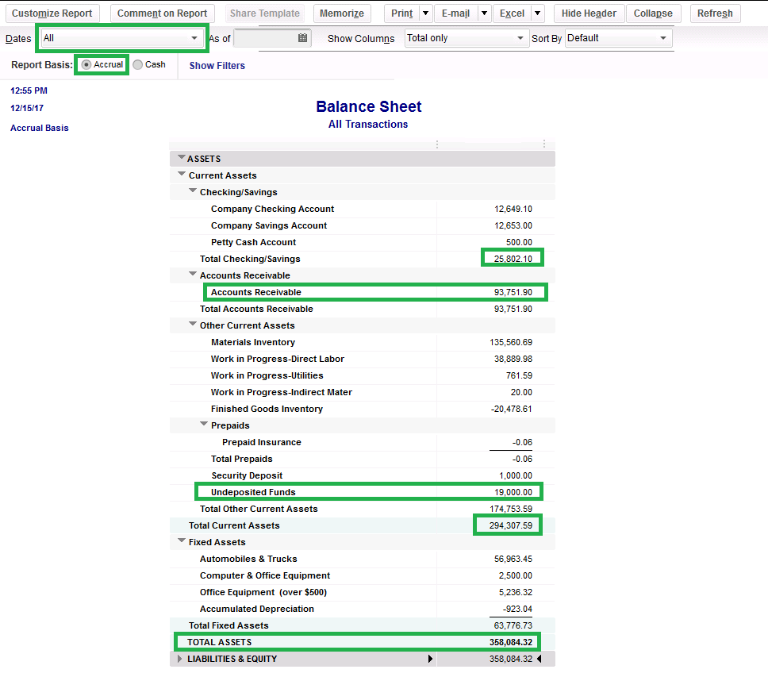This screenshot has width=768, height=700.
Task: Collapse the ASSETS section triangle
Action: (x=182, y=158)
